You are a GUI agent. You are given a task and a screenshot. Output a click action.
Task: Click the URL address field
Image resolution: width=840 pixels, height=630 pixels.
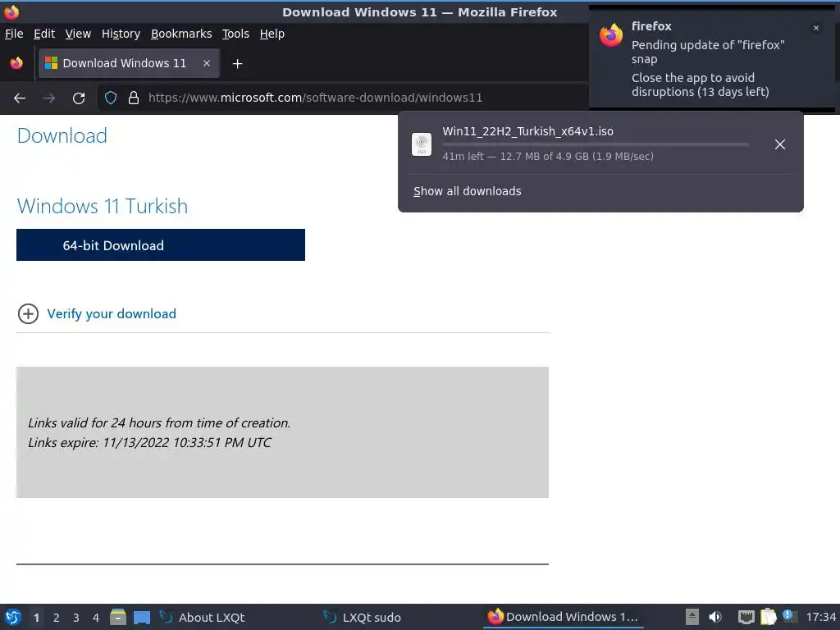(x=343, y=98)
